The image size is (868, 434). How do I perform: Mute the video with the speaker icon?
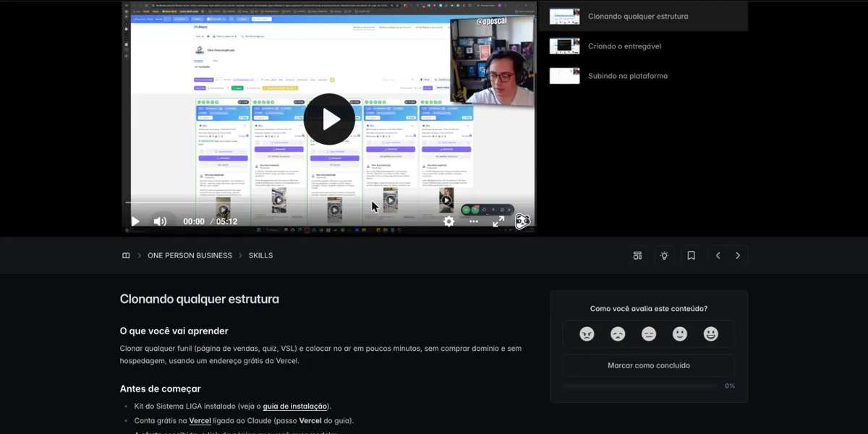click(x=160, y=221)
